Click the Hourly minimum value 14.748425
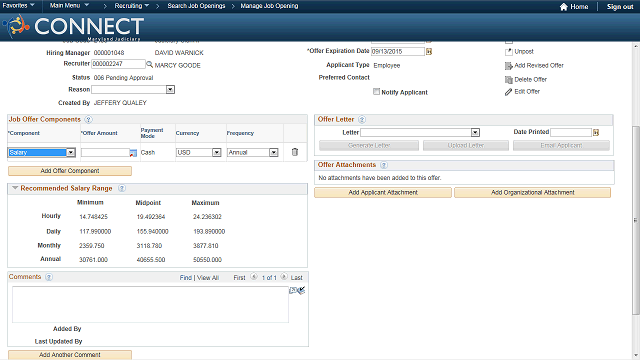 pyautogui.click(x=93, y=217)
